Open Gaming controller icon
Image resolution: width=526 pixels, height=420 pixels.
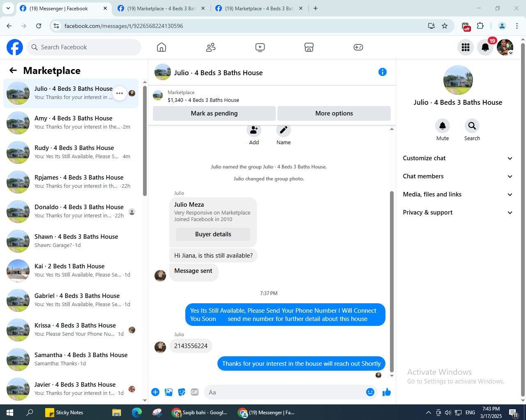358,47
